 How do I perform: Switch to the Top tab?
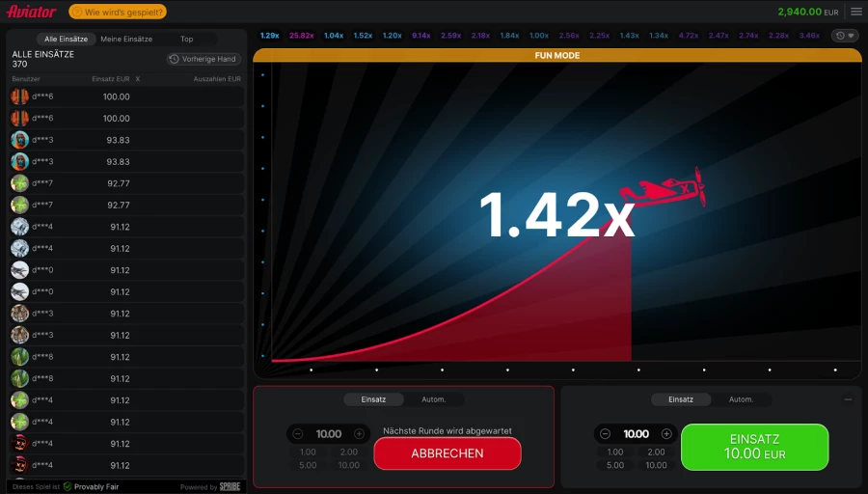(186, 39)
